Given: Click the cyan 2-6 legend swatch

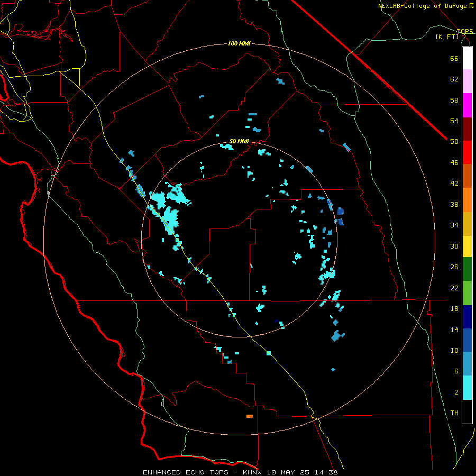Looking at the screenshot, I should click(467, 388).
